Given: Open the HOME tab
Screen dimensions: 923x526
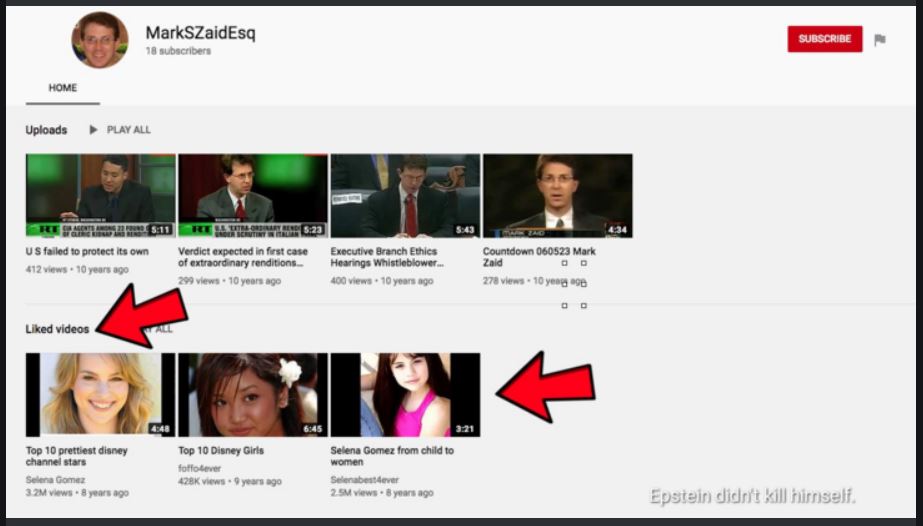Looking at the screenshot, I should point(62,88).
